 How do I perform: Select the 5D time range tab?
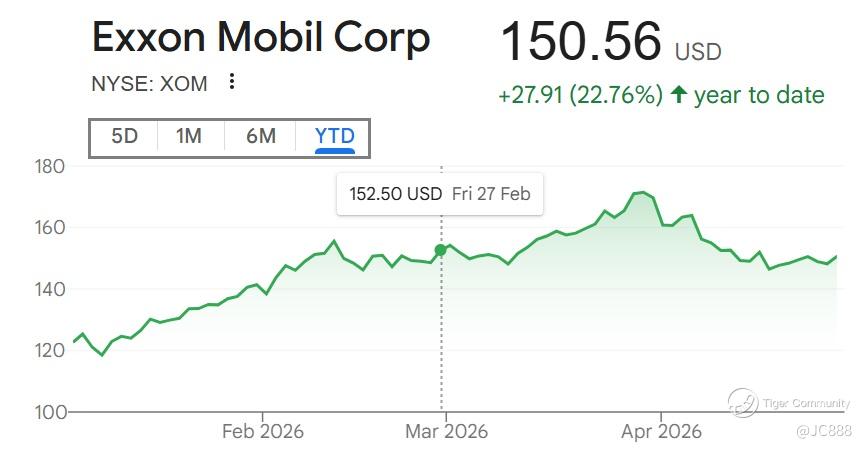pos(124,136)
